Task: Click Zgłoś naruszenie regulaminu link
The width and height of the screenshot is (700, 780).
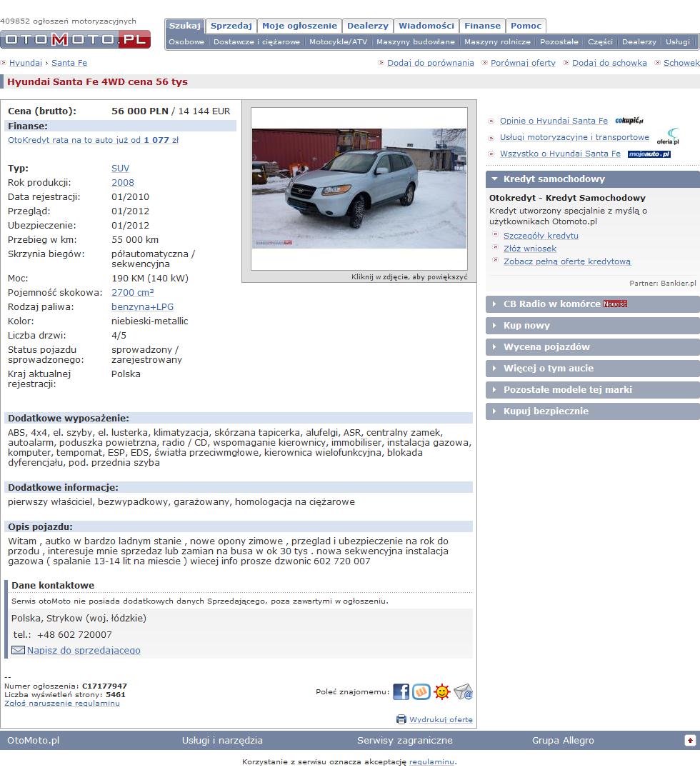Action: point(62,704)
